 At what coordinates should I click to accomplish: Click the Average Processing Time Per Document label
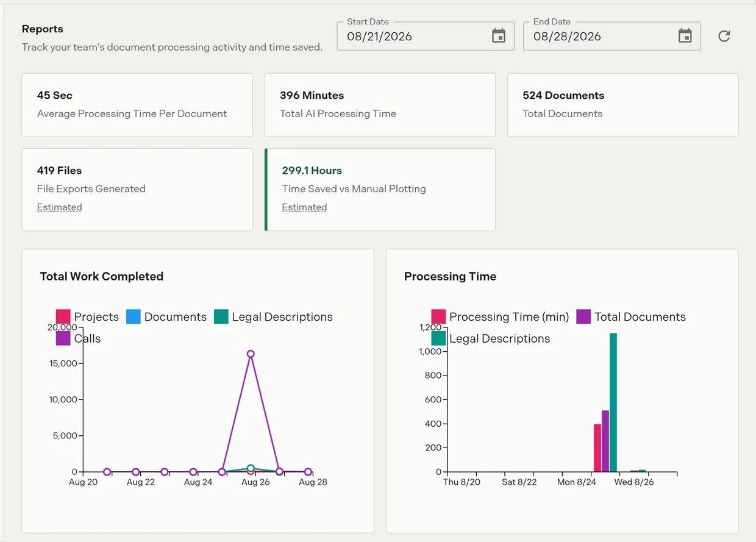pyautogui.click(x=132, y=113)
